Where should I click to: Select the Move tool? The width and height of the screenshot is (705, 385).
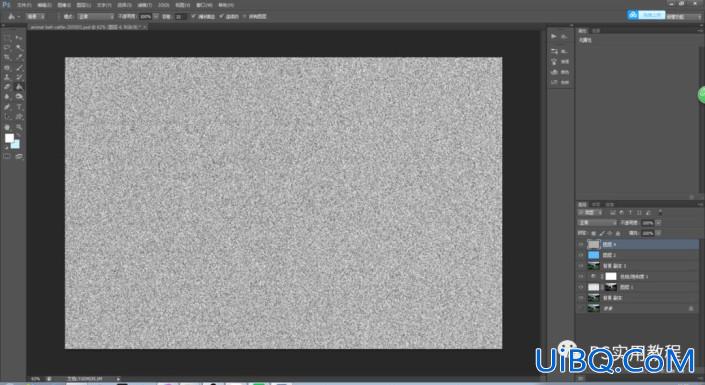[19, 38]
